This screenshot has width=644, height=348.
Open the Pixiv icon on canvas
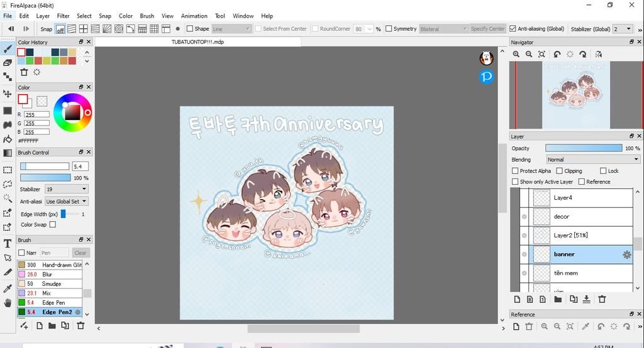[x=486, y=77]
